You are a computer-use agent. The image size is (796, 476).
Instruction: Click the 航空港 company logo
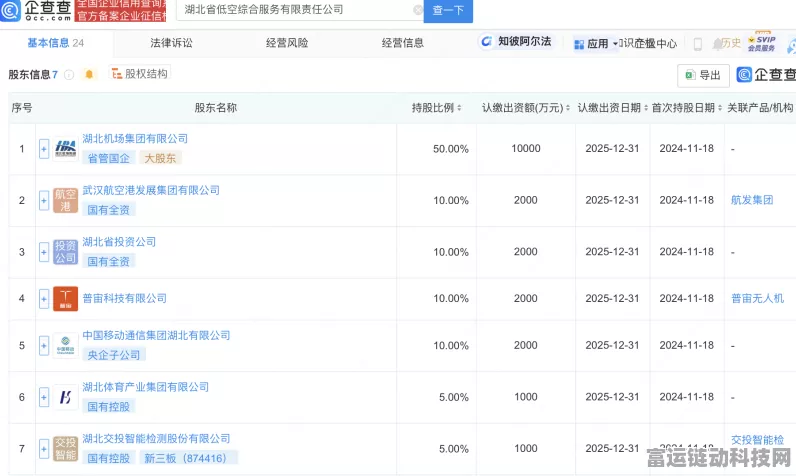(65, 200)
